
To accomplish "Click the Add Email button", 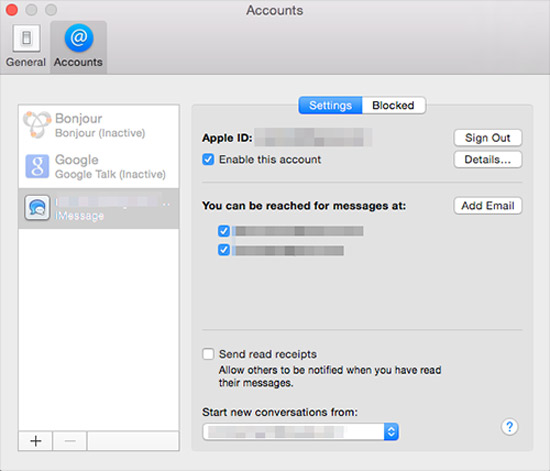I will coord(488,206).
